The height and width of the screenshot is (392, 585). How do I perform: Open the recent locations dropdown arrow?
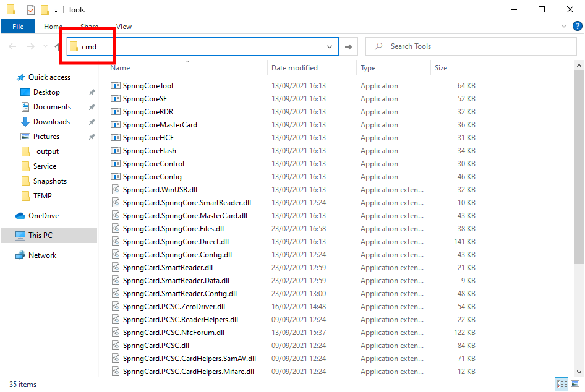[x=45, y=46]
